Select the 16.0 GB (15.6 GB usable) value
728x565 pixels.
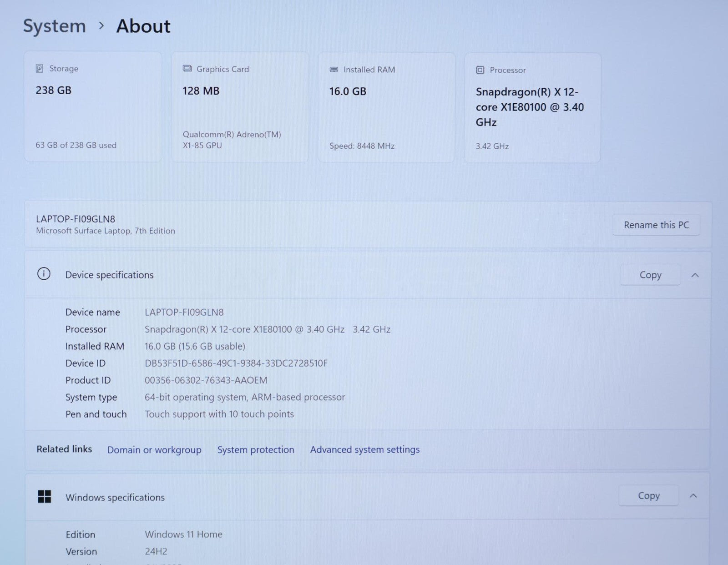[x=195, y=346]
